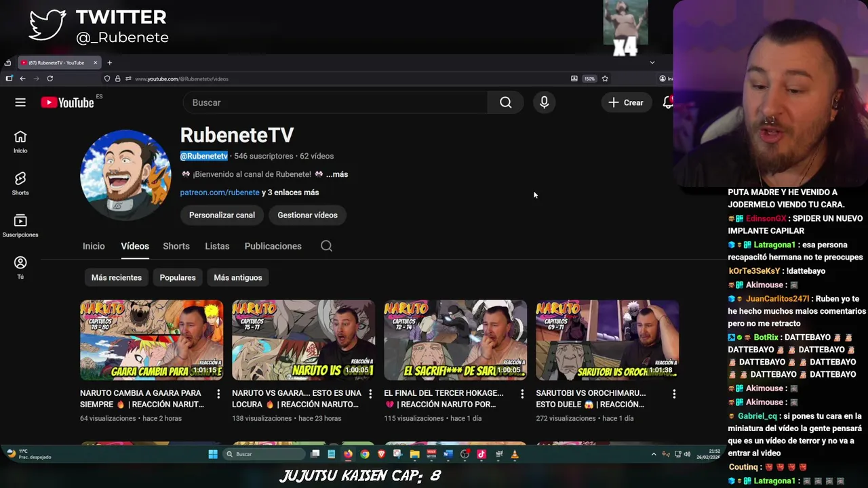
Task: Switch to the Inicio channel tab
Action: 94,246
